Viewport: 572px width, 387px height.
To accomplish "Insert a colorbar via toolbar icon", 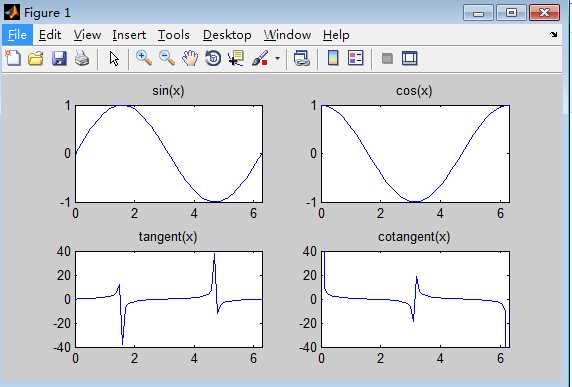I will (x=333, y=58).
